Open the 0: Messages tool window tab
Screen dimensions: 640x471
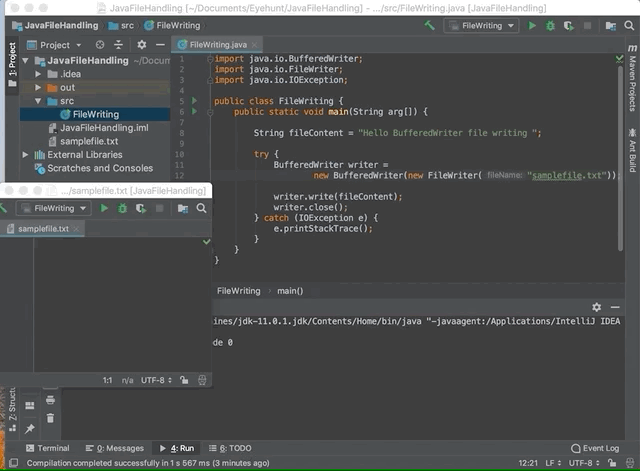pyautogui.click(x=115, y=448)
